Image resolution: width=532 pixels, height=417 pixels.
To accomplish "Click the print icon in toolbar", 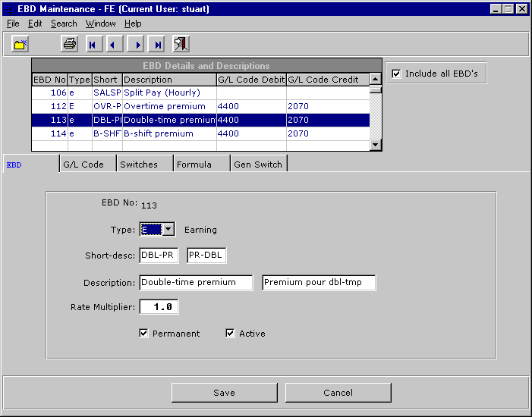I will (69, 44).
